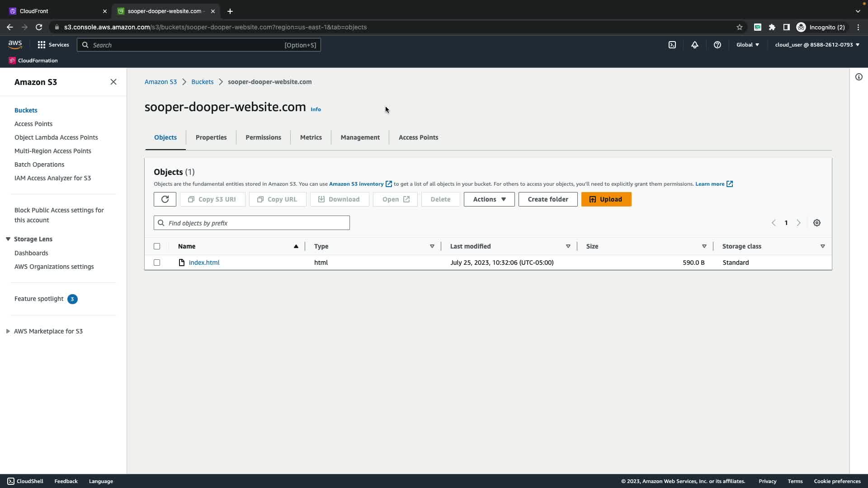
Task: Close the Amazon S3 sidebar panel
Action: [x=113, y=82]
